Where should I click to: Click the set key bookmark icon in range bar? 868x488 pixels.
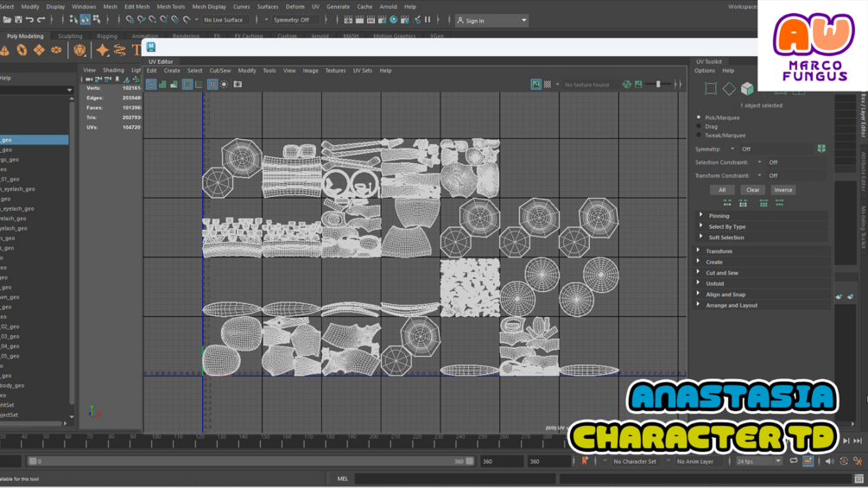point(585,460)
